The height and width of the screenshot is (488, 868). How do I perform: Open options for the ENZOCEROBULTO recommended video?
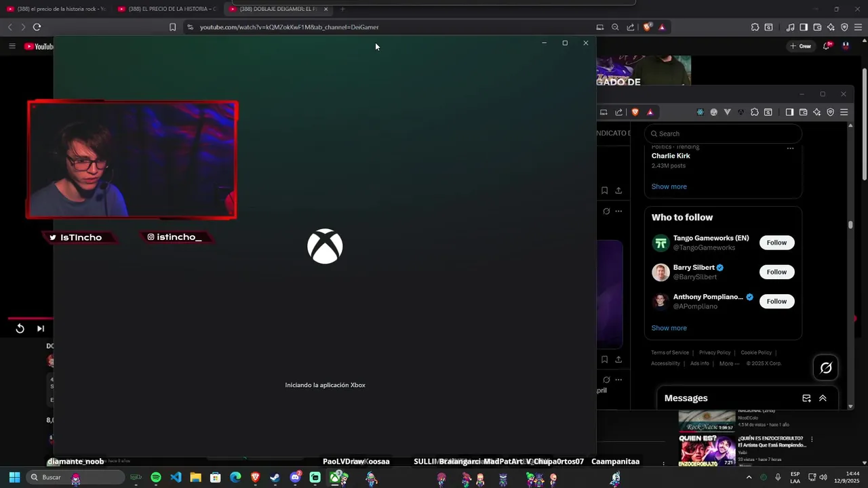tap(812, 439)
